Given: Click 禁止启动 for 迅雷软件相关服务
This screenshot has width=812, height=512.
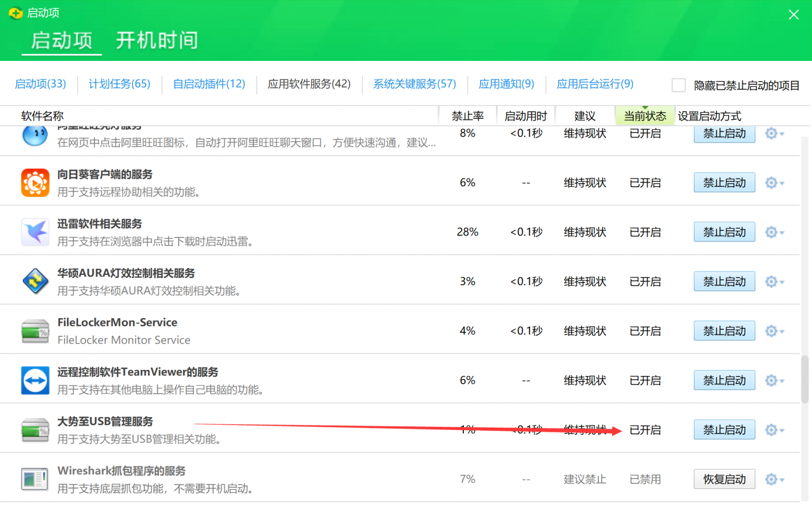Looking at the screenshot, I should coord(724,232).
